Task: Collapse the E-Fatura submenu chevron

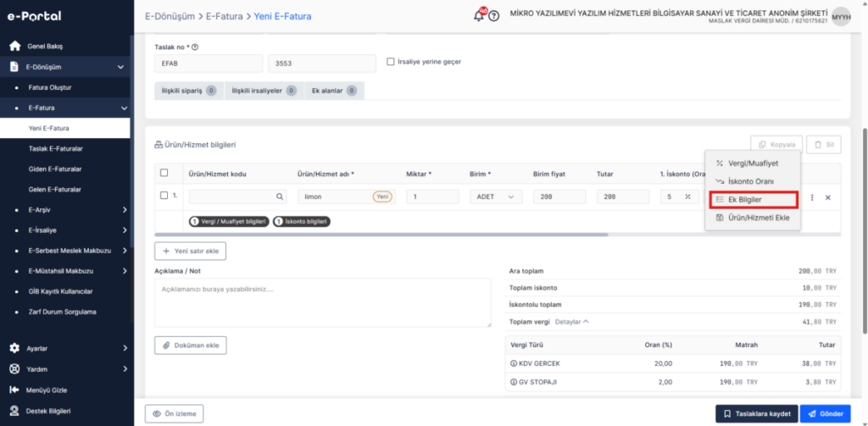Action: point(124,108)
